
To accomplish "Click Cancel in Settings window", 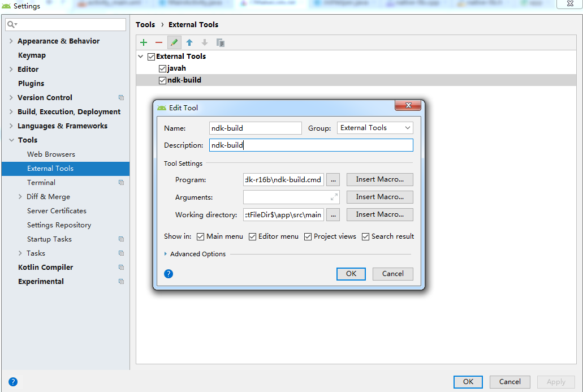I will coord(509,382).
